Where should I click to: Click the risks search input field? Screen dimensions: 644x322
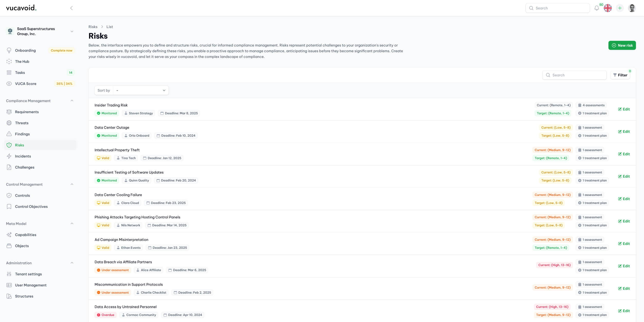click(574, 75)
